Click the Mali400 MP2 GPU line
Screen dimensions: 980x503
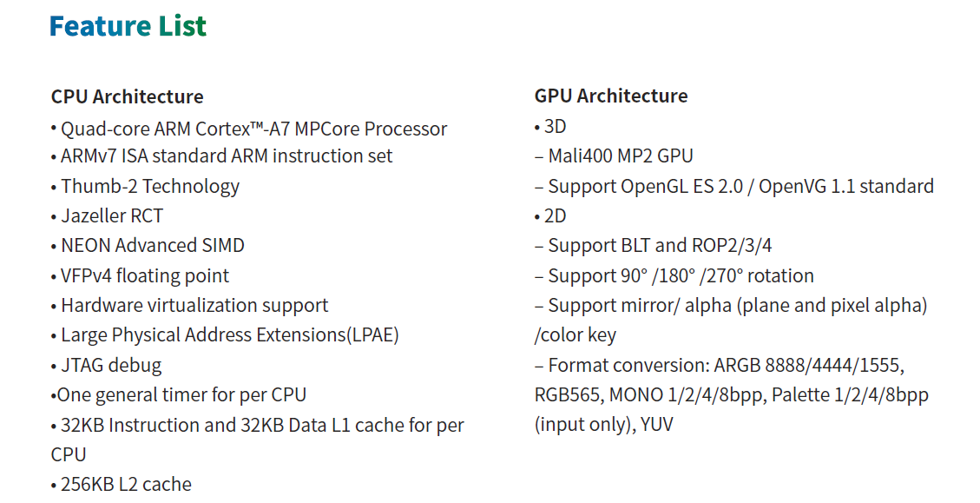click(620, 156)
